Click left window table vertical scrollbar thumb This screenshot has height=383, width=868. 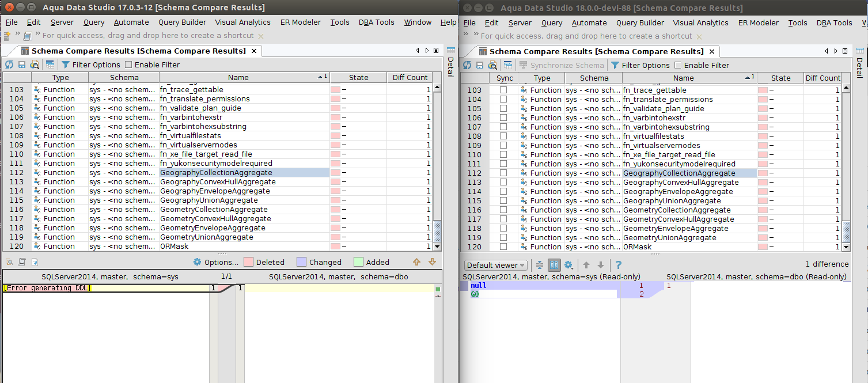437,231
